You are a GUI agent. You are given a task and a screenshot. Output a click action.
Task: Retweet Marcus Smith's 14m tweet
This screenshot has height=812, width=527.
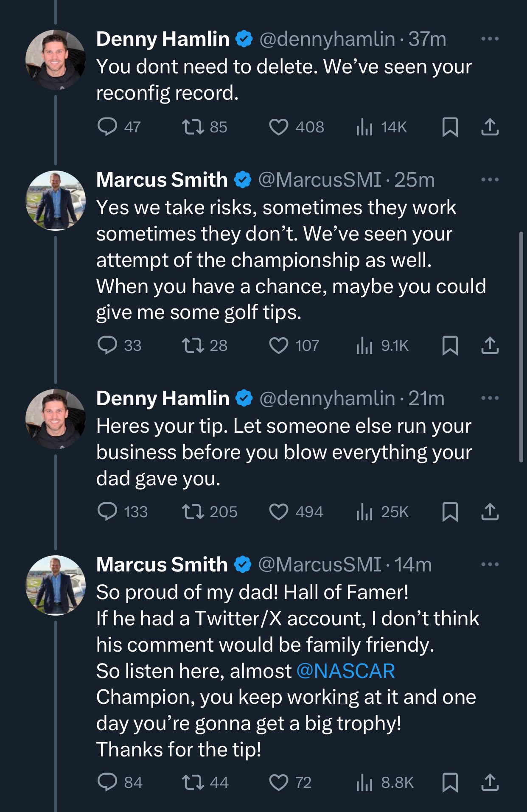point(193,782)
